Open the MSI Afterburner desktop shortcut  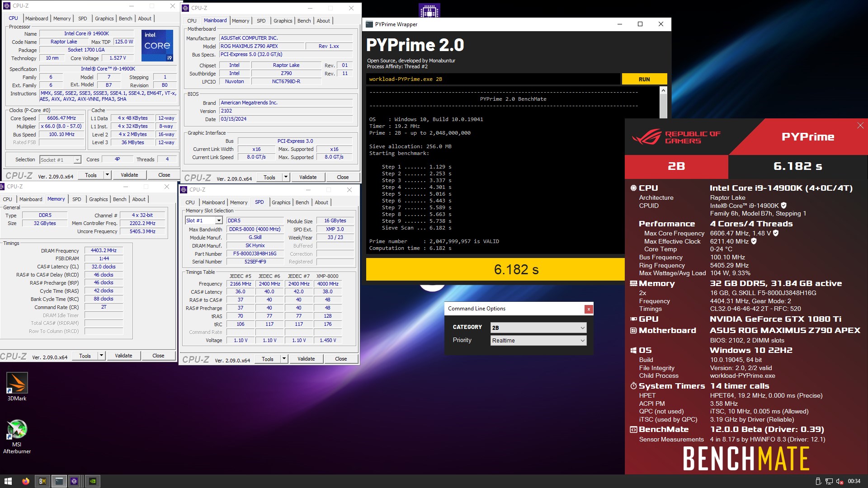pyautogui.click(x=17, y=436)
